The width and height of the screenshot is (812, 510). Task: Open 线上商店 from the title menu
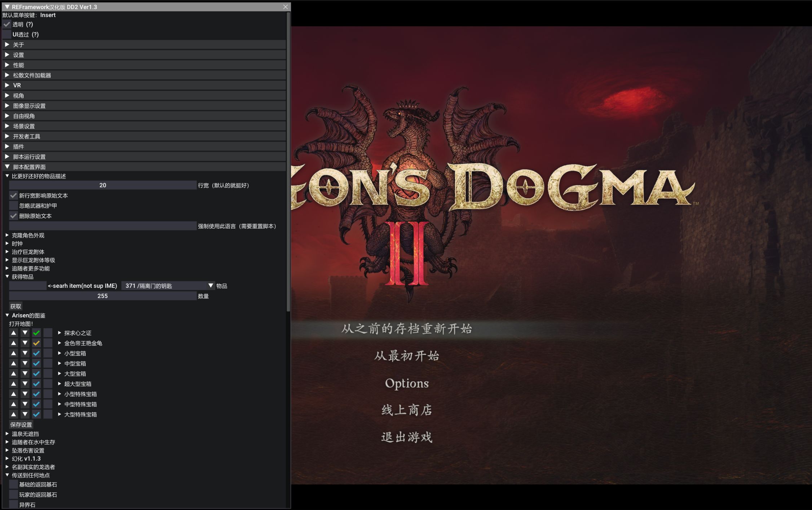tap(407, 410)
